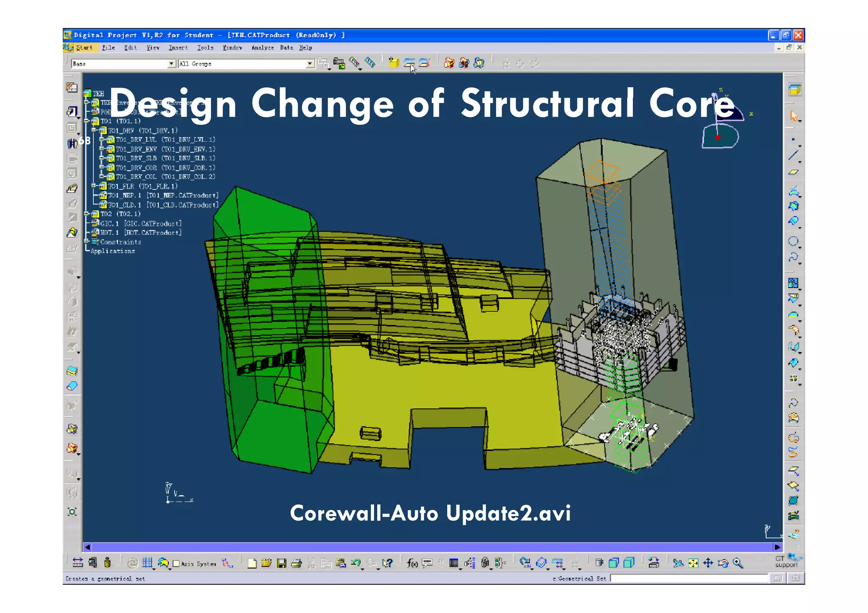This screenshot has height=613, width=868.
Task: Click the Measure Between ruler icon
Action: 78,563
